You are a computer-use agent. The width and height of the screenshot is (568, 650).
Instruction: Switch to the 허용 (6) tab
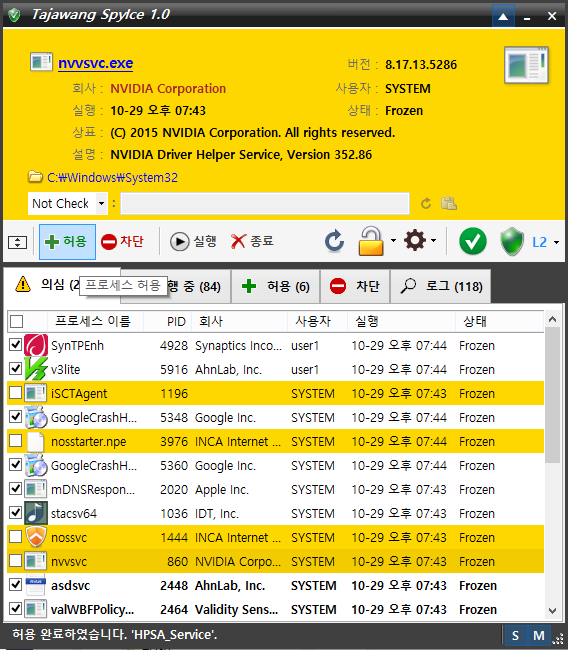point(276,286)
